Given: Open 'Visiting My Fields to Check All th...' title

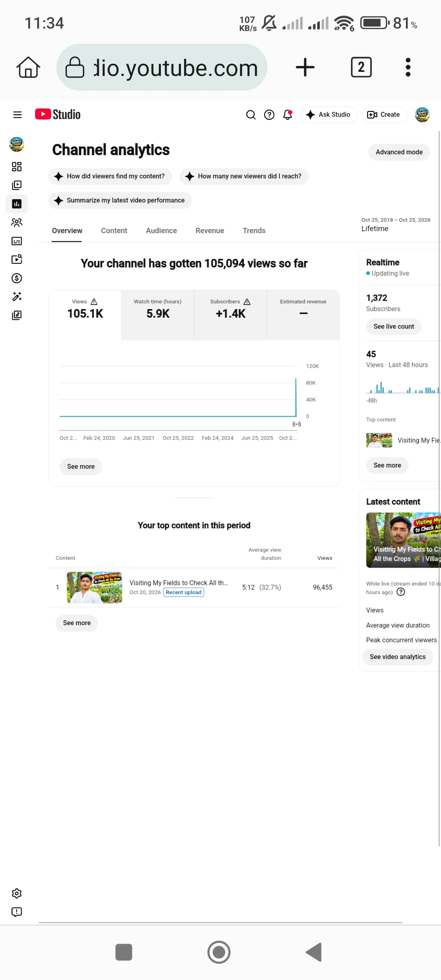Looking at the screenshot, I should [179, 583].
